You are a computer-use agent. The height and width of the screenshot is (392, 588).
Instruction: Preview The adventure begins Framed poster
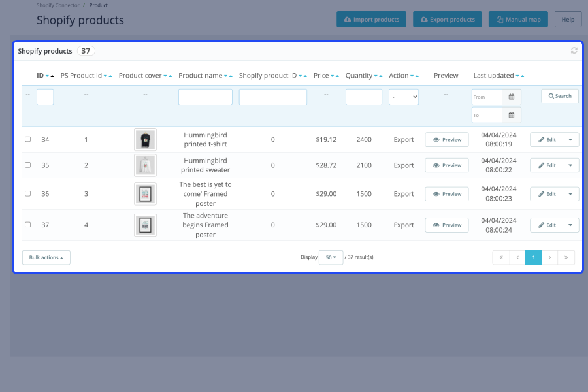pyautogui.click(x=447, y=225)
